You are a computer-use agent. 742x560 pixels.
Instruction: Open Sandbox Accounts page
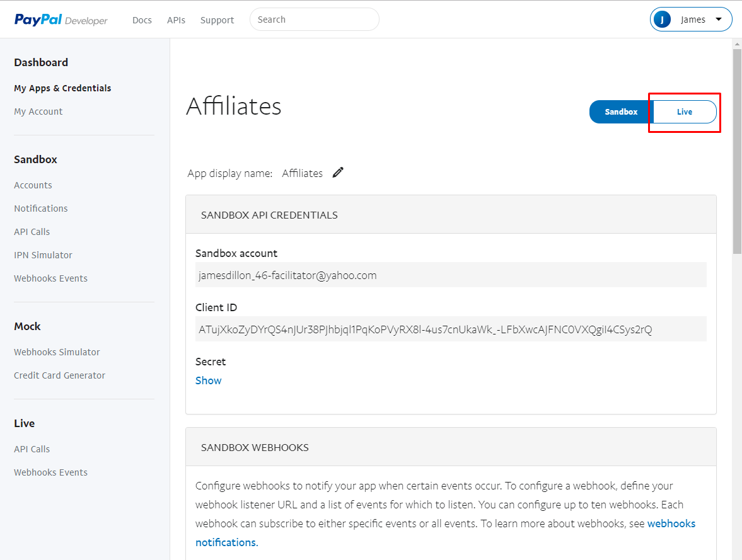tap(33, 185)
